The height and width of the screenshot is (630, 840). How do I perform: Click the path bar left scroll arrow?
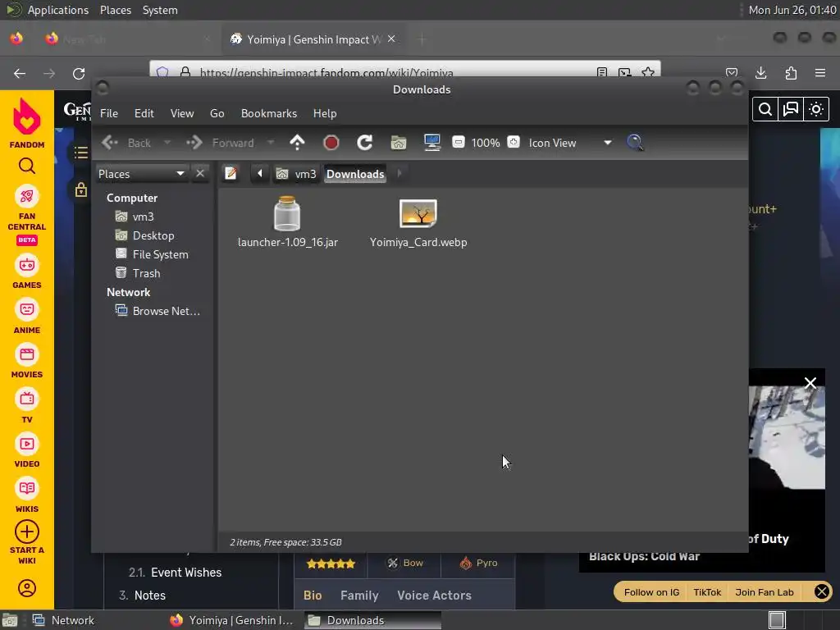[x=260, y=174]
